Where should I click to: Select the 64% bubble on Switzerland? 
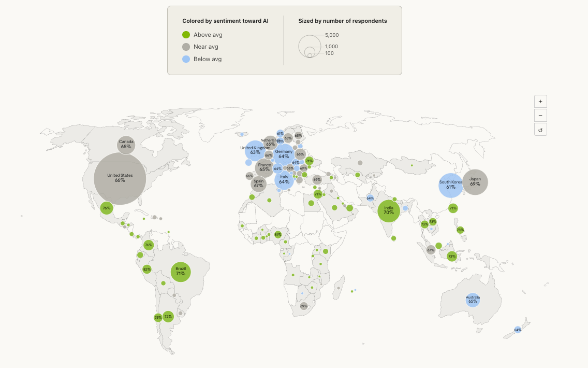point(277,168)
